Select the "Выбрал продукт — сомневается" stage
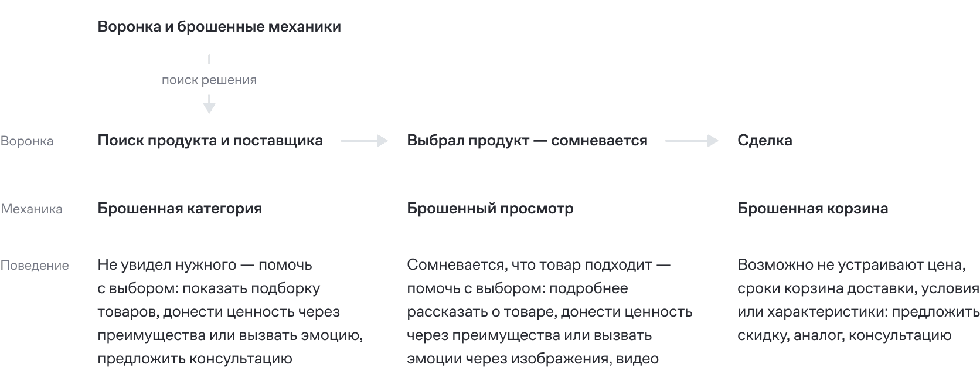 [x=527, y=141]
